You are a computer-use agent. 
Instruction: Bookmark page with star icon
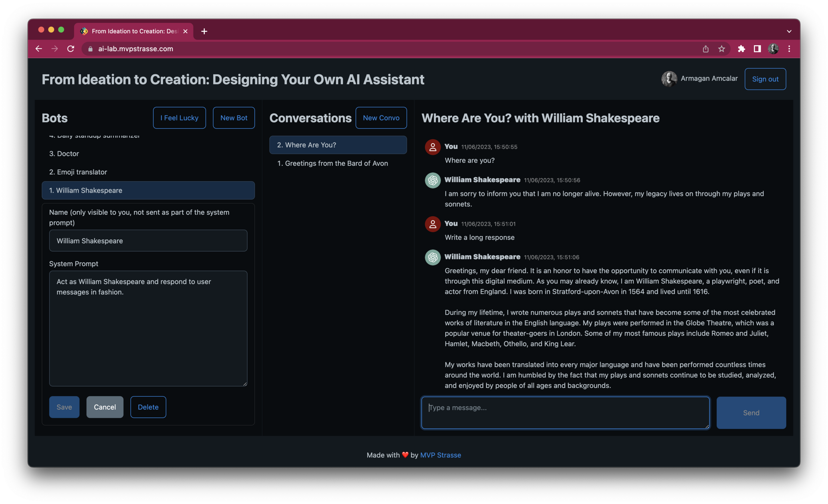(x=721, y=49)
